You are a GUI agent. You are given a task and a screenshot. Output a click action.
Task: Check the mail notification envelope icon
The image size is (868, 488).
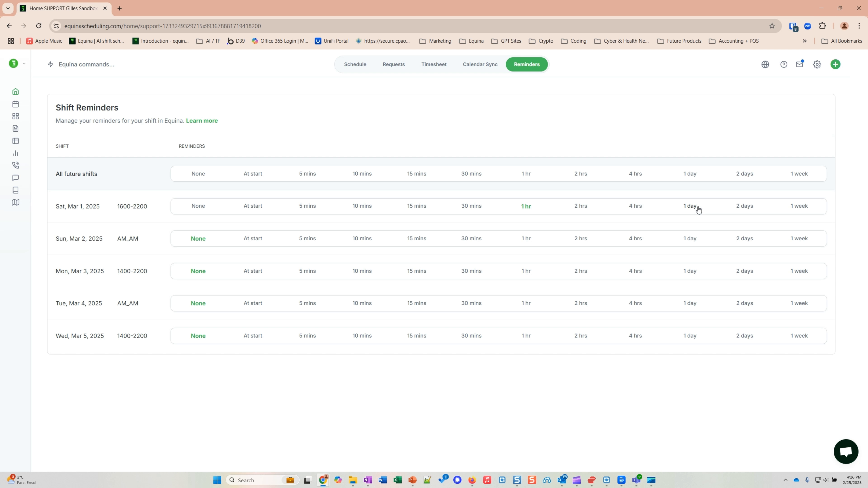click(800, 64)
